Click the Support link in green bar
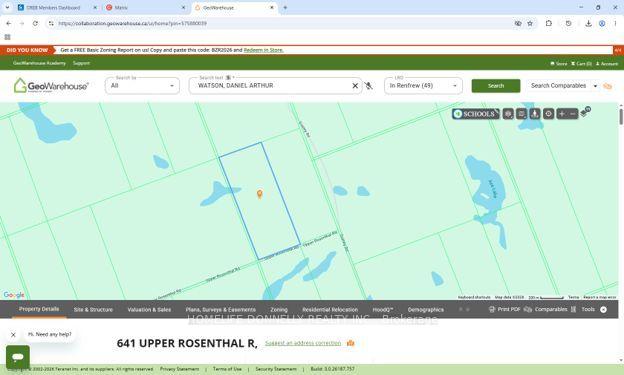Image resolution: width=624 pixels, height=375 pixels. point(81,63)
